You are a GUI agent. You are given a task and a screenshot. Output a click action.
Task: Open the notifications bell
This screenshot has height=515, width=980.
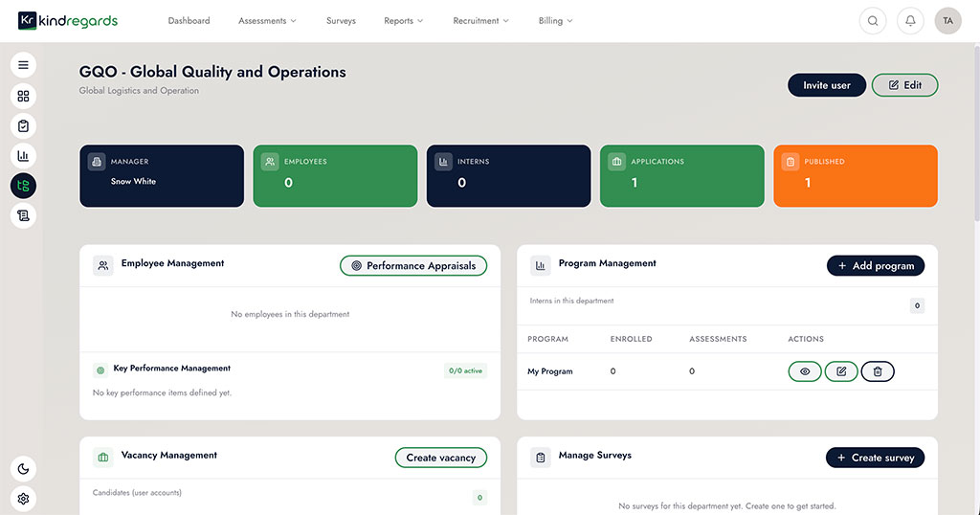click(x=910, y=21)
